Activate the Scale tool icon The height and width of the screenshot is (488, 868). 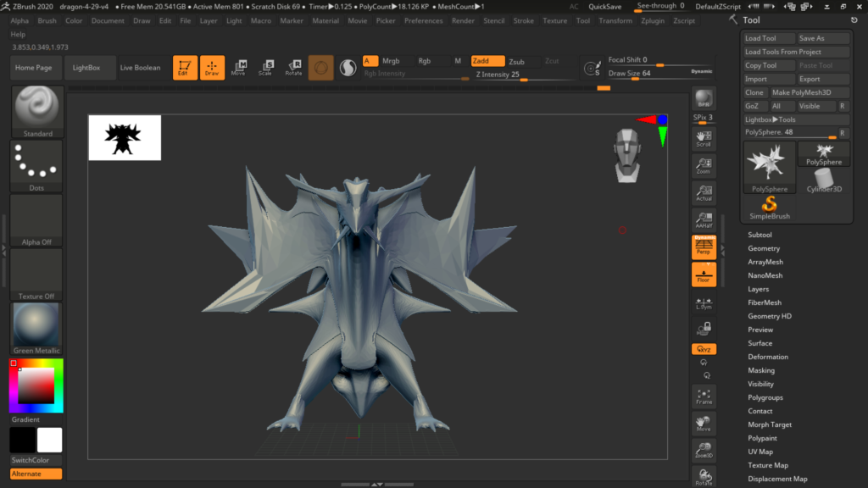tap(265, 68)
